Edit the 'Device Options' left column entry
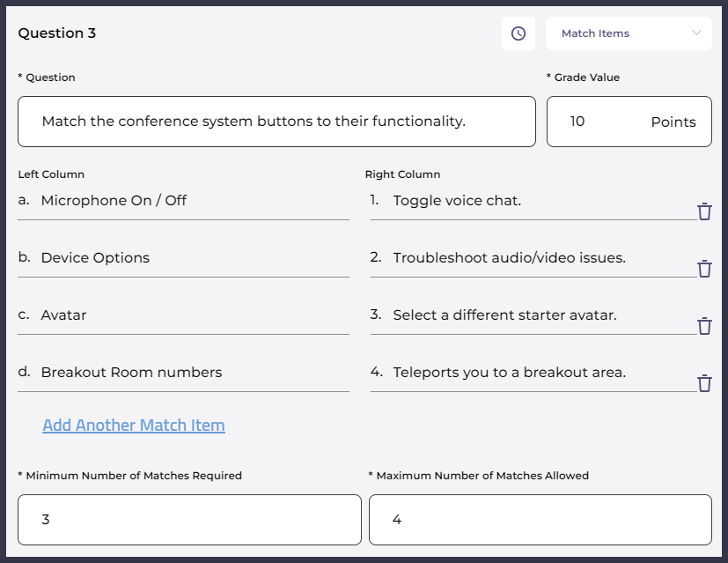The image size is (728, 563). tap(194, 258)
